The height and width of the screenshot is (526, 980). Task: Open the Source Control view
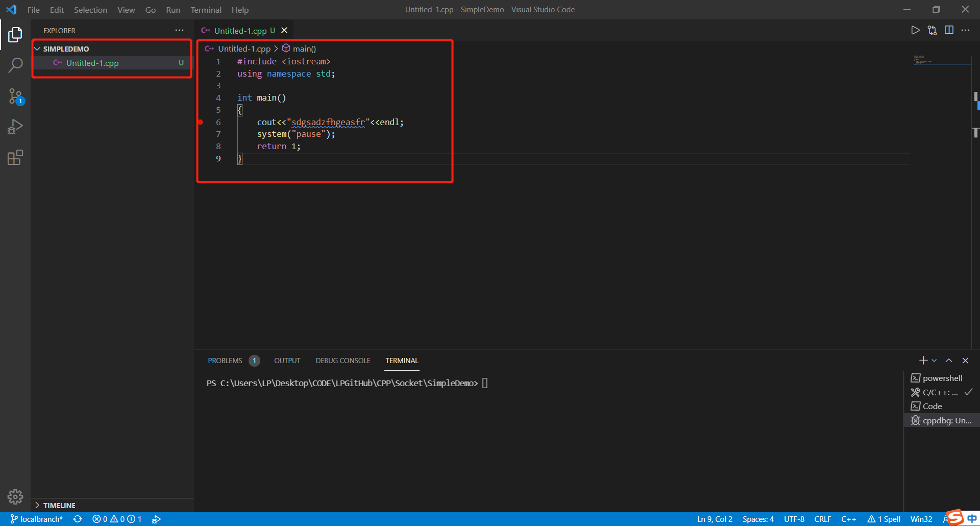[15, 96]
